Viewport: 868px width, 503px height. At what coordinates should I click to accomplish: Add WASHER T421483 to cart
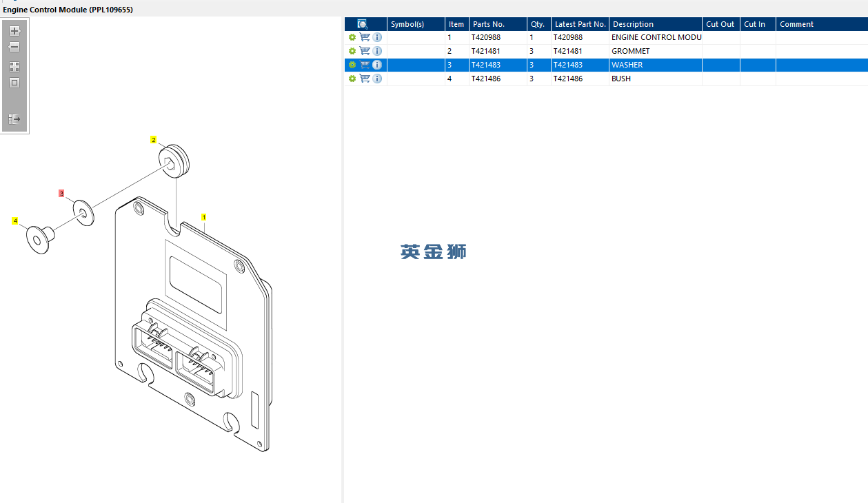point(365,65)
